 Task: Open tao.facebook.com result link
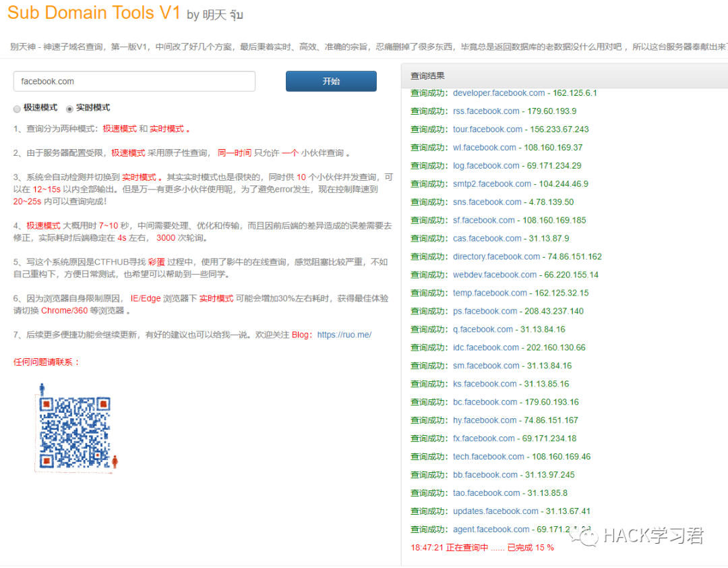click(x=486, y=492)
